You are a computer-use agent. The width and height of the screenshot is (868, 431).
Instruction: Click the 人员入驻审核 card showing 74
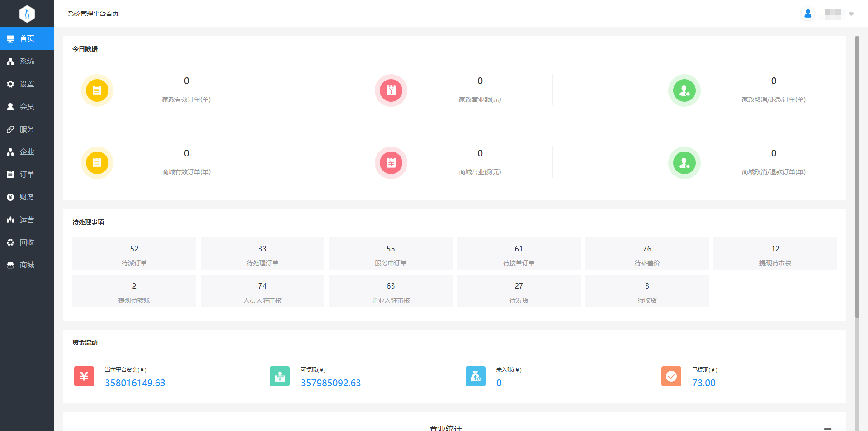click(x=262, y=291)
